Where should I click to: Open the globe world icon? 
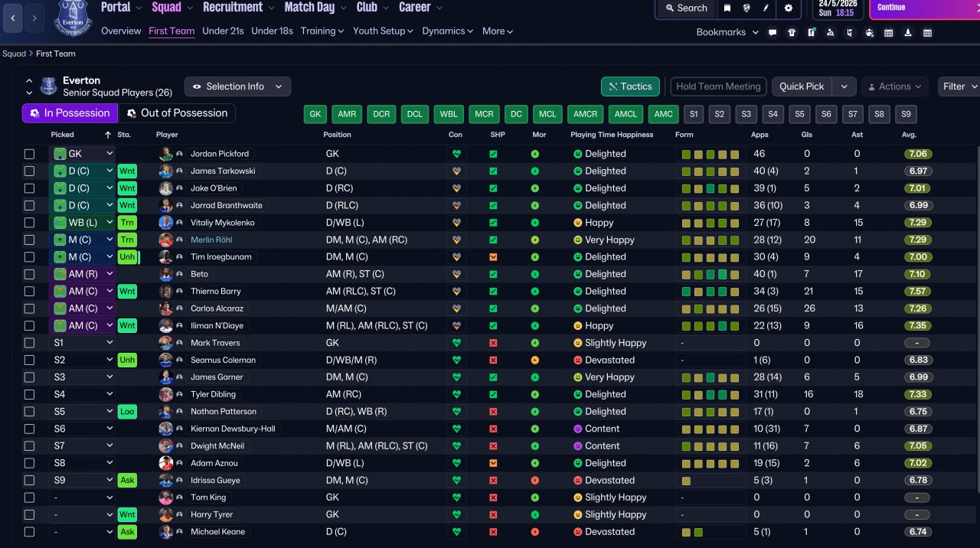point(748,8)
